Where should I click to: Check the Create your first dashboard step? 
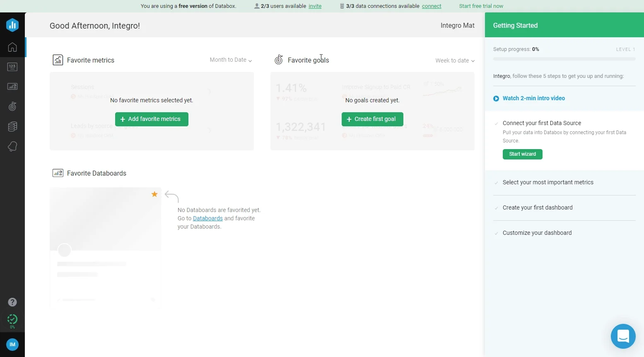click(496, 208)
